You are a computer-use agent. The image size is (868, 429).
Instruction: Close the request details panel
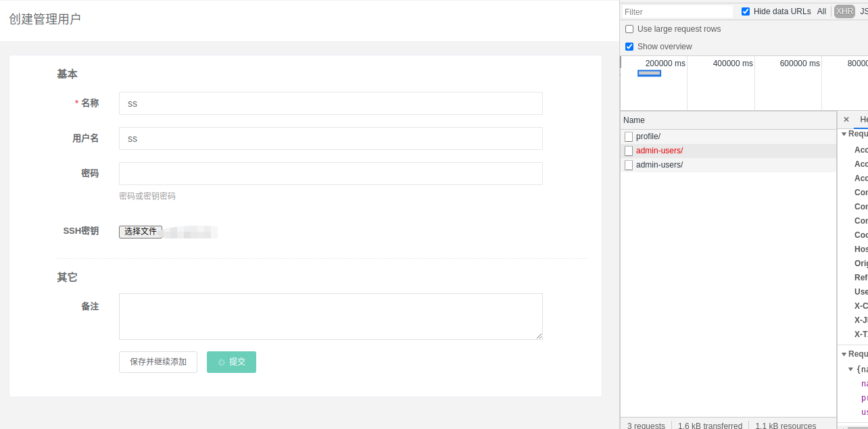846,120
